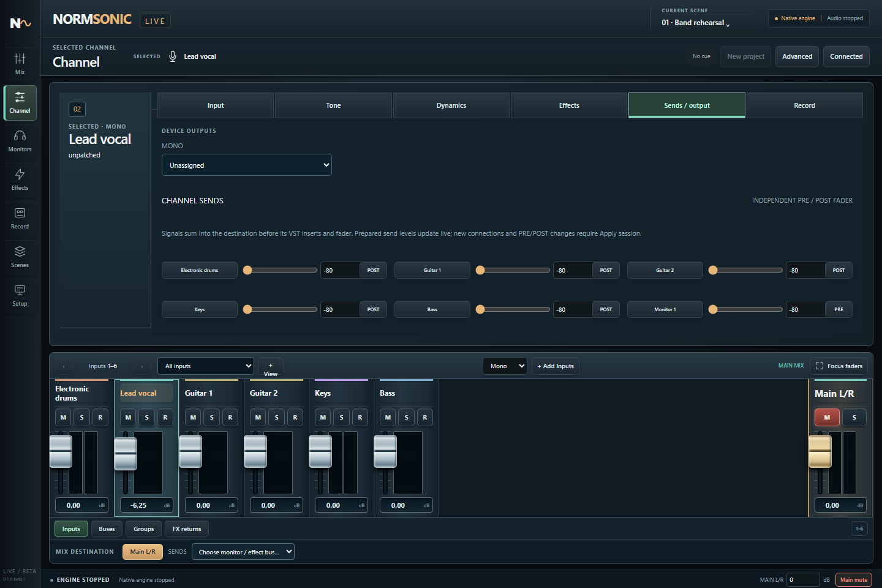Click the Lead vocal fader level field

pyautogui.click(x=146, y=505)
